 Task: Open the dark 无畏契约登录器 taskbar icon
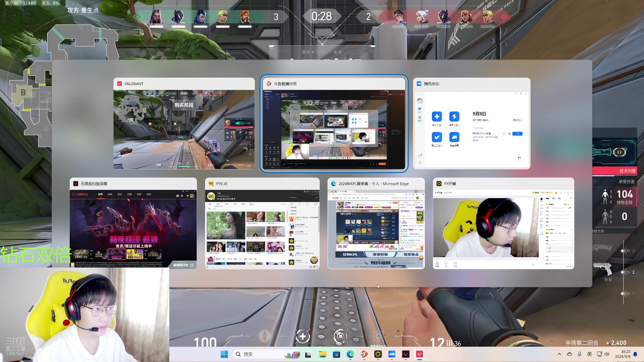click(x=406, y=354)
